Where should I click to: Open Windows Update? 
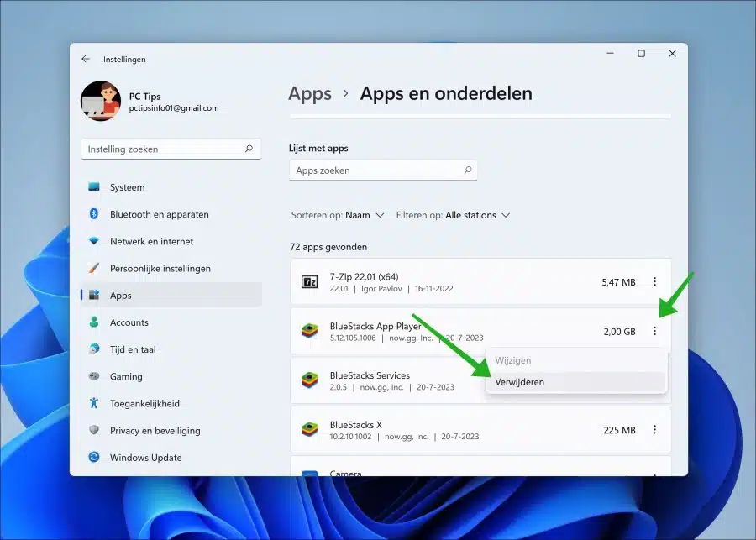[x=171, y=457]
